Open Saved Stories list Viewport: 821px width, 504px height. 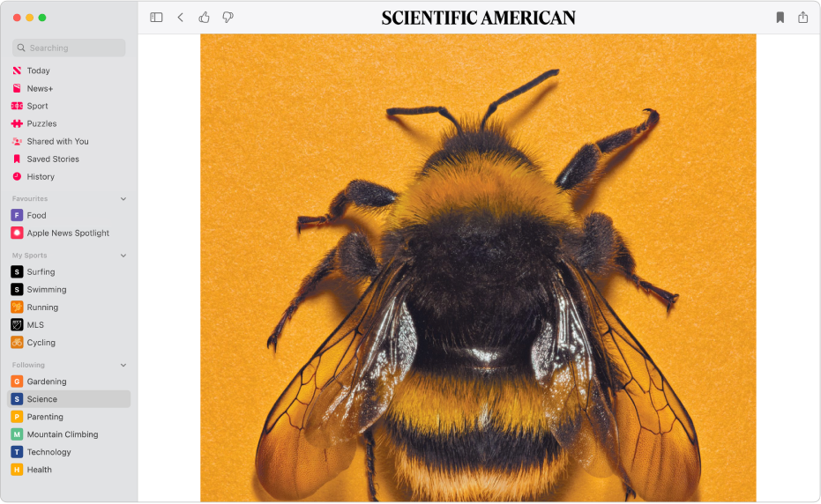click(x=53, y=159)
